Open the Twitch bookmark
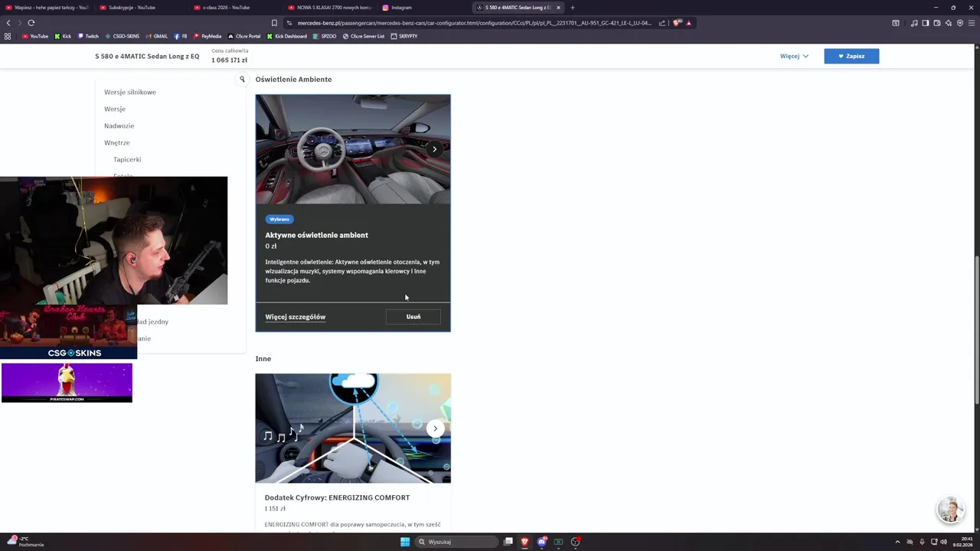The width and height of the screenshot is (980, 551). click(88, 36)
